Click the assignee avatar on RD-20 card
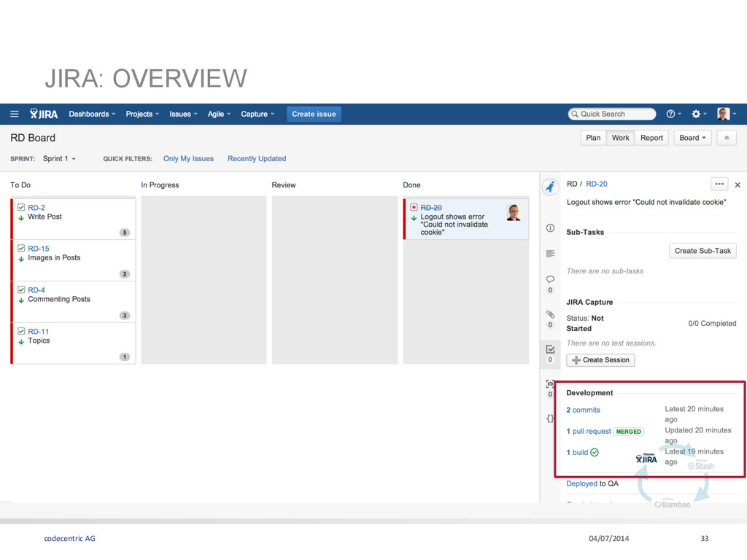This screenshot has height=560, width=747. [x=514, y=213]
